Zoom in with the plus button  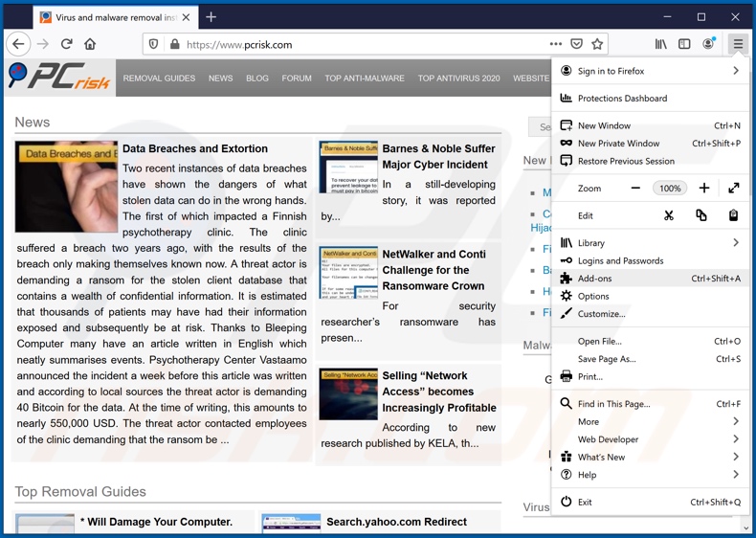pyautogui.click(x=704, y=189)
